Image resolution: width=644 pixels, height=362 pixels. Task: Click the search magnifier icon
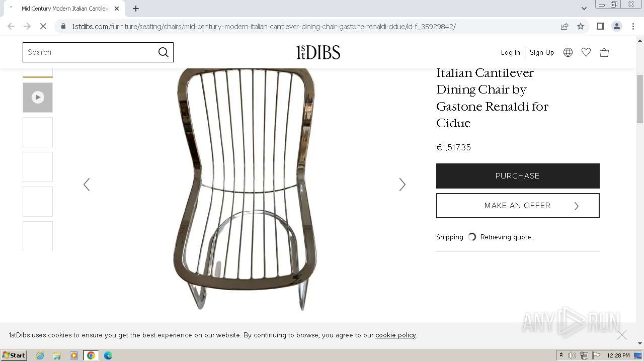point(164,52)
